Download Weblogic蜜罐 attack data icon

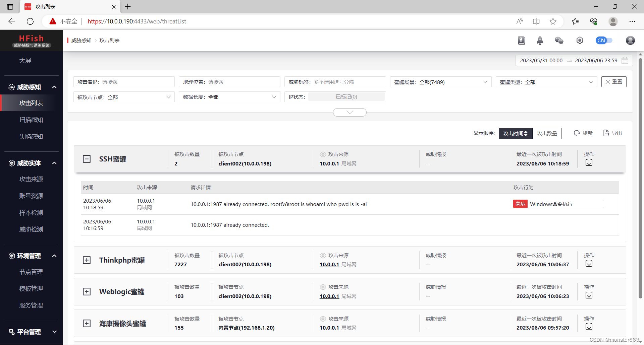pos(589,295)
